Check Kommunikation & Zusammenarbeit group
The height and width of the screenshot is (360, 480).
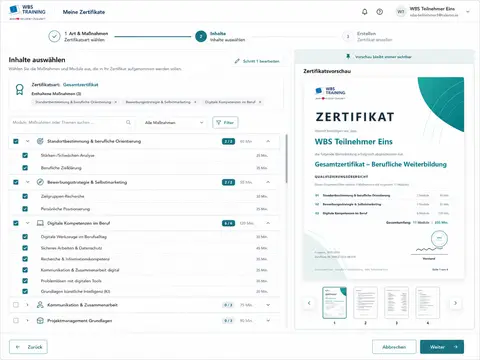[x=16, y=305]
